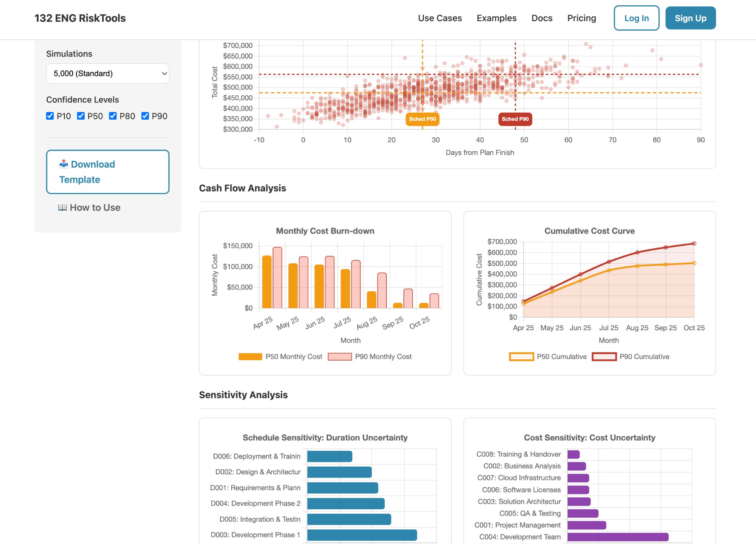This screenshot has width=756, height=544.
Task: Click the Sign Up button
Action: pyautogui.click(x=690, y=18)
